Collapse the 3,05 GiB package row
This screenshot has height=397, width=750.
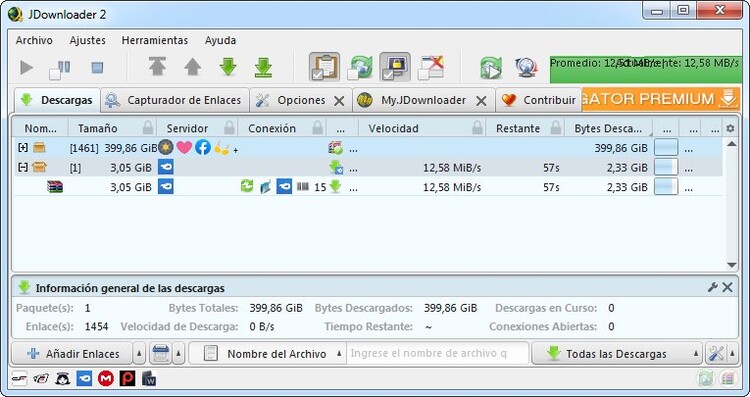click(22, 167)
